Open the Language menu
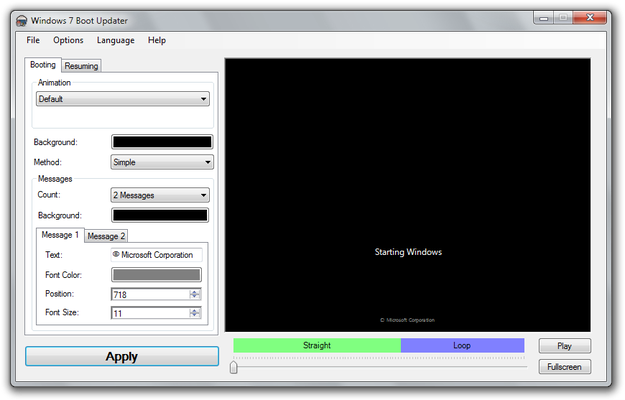Image resolution: width=625 pixels, height=400 pixels. (115, 40)
